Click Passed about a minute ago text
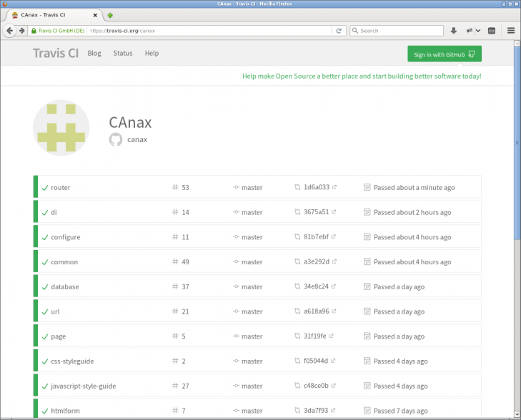Screen dimensions: 521x420 coord(414,188)
